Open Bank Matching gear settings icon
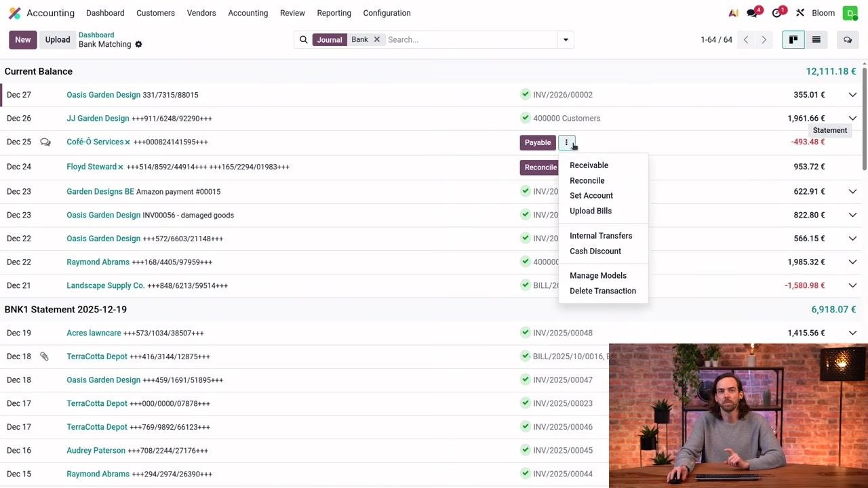The width and height of the screenshot is (868, 488). [x=138, y=45]
